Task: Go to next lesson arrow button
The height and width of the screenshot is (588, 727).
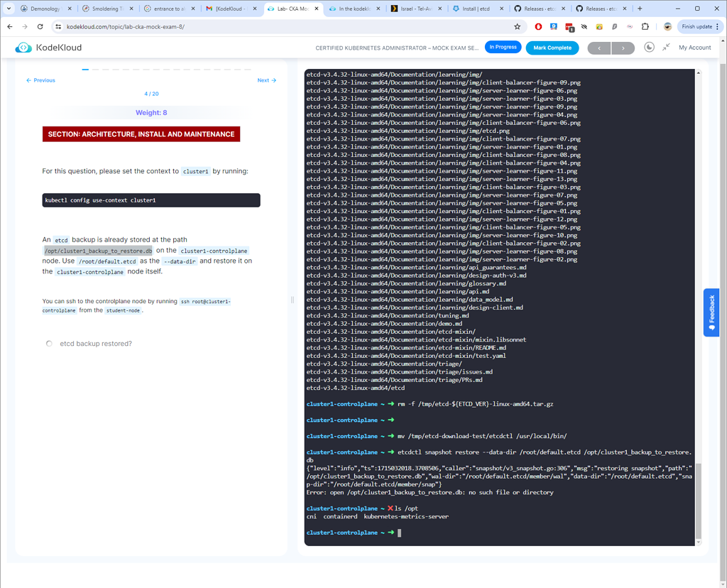Action: click(623, 48)
